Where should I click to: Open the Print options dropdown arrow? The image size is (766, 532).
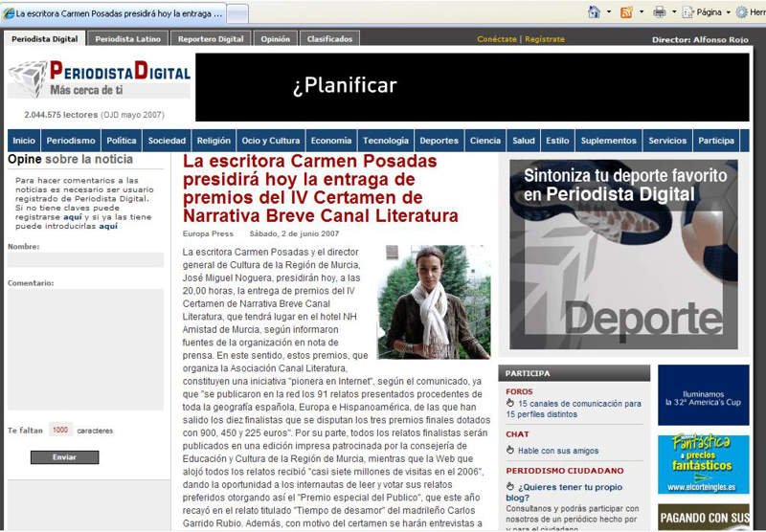(672, 12)
